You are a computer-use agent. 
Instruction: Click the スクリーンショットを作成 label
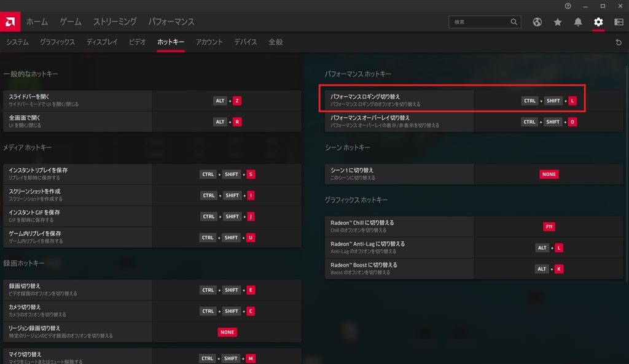pyautogui.click(x=35, y=192)
